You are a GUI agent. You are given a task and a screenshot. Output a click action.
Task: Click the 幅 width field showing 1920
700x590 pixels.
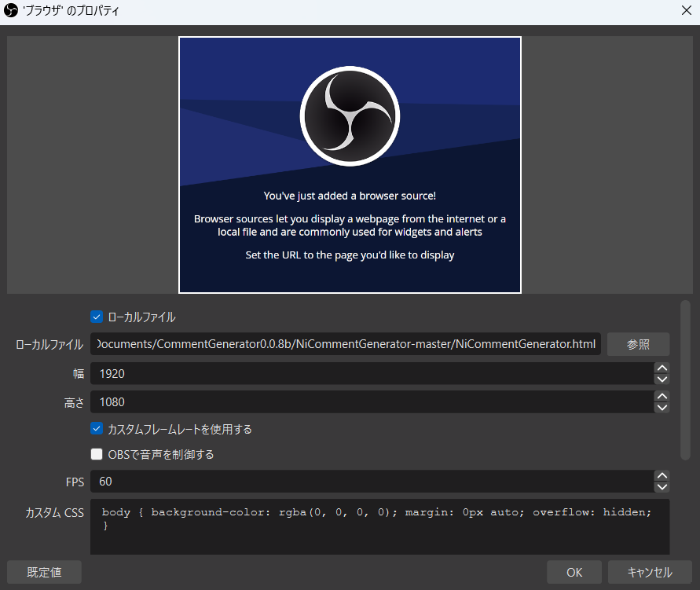click(x=372, y=373)
